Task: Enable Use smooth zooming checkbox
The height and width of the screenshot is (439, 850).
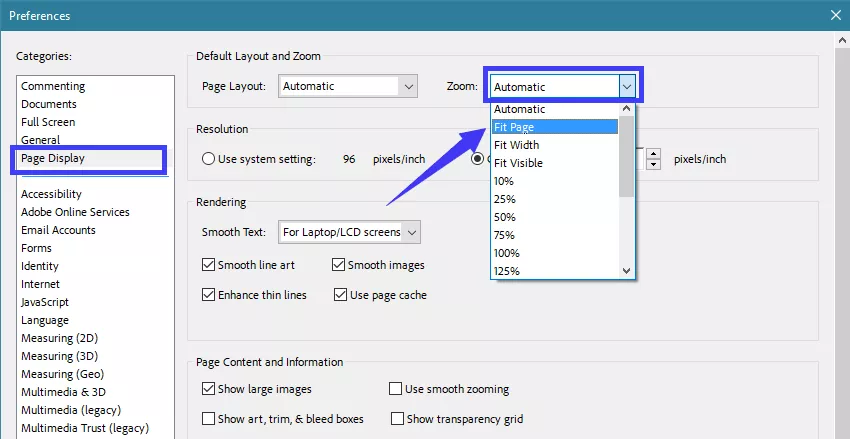Action: 396,389
